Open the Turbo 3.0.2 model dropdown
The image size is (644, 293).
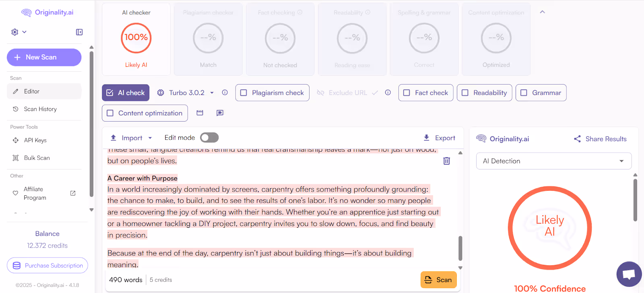pyautogui.click(x=186, y=93)
